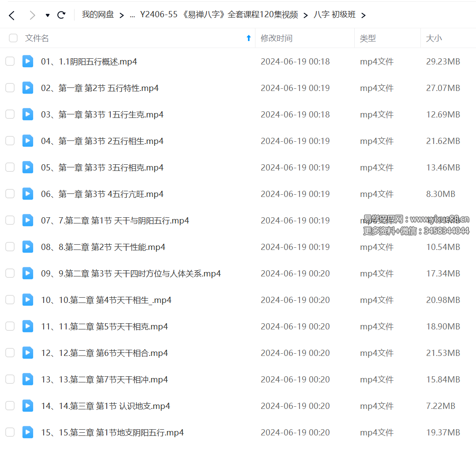Check the box for 05 五行相克
This screenshot has height=450, width=476.
click(x=10, y=167)
